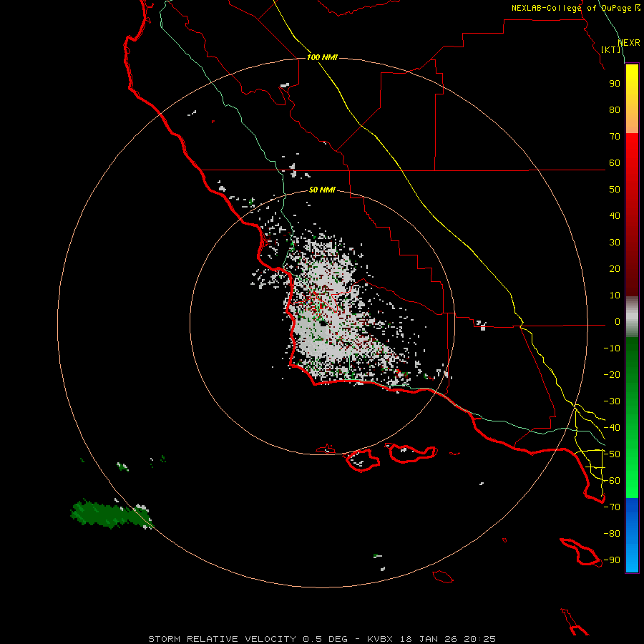This screenshot has height=644, width=644.
Task: Click the 0 value on velocity scale
Action: pos(618,322)
